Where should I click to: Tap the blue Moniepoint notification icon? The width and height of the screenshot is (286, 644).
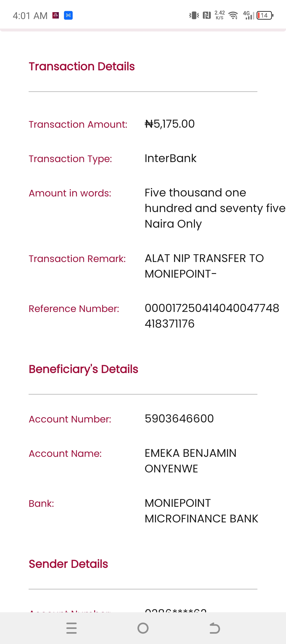coord(68,15)
